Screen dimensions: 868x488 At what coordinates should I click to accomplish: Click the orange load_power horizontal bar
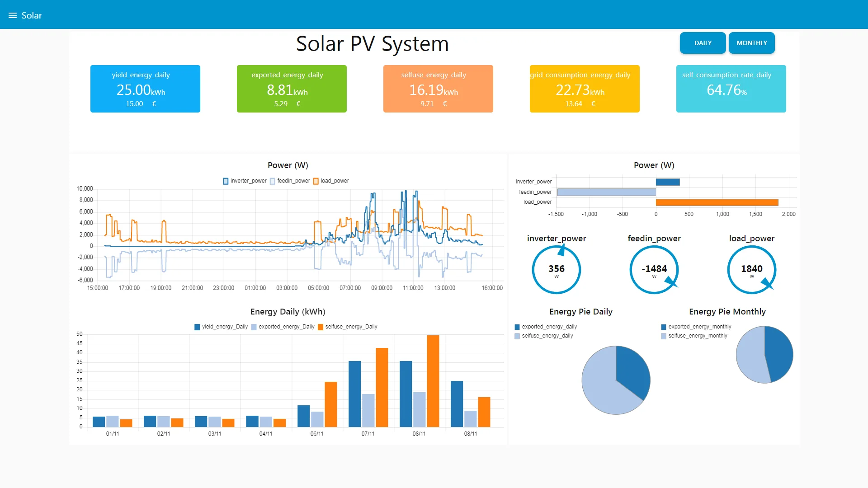tap(717, 202)
